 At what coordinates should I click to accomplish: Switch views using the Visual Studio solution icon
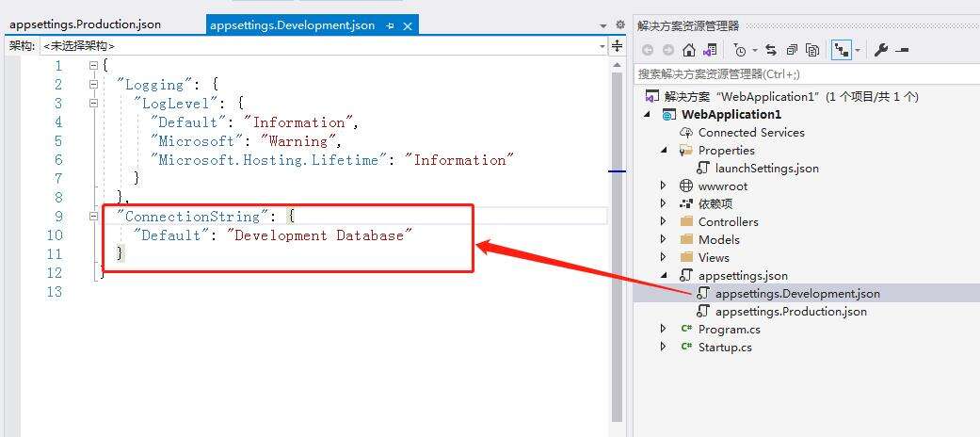click(x=710, y=50)
